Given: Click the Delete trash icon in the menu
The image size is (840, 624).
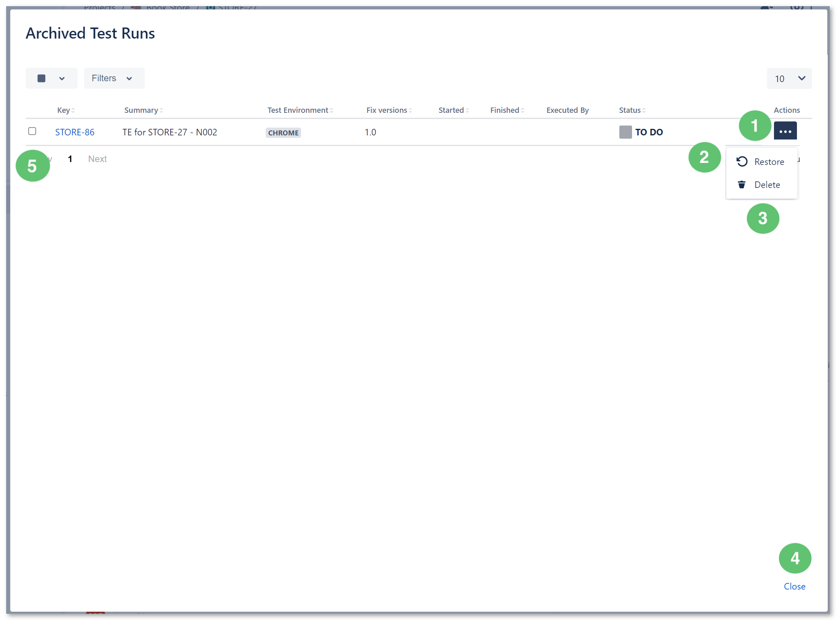Looking at the screenshot, I should tap(742, 185).
